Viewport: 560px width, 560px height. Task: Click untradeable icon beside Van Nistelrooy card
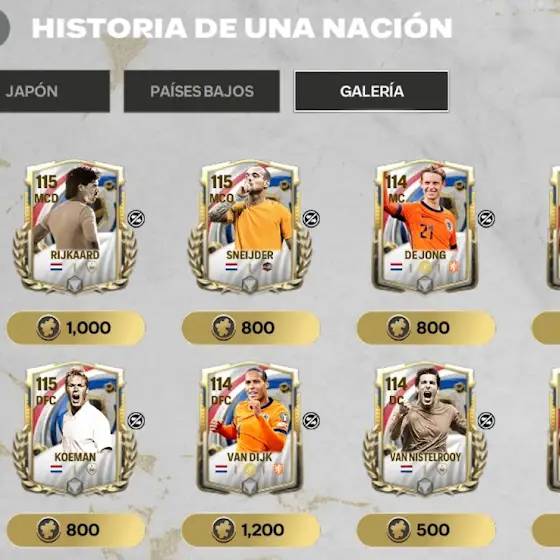(486, 421)
